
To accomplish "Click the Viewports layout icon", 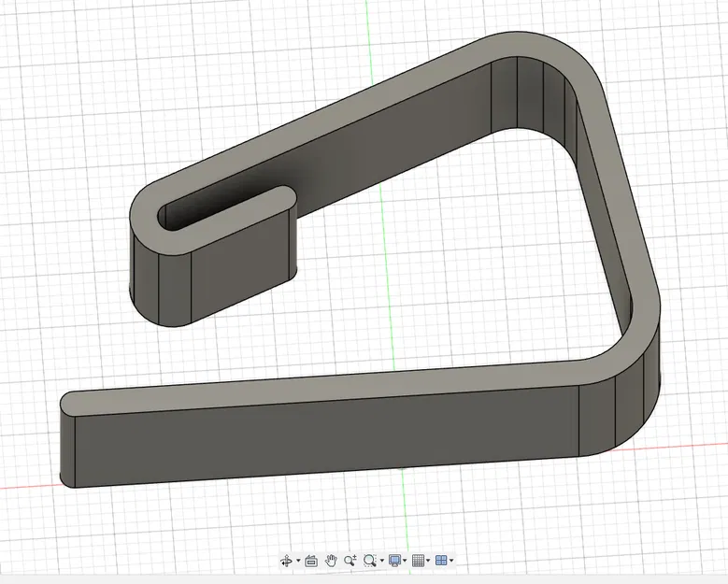I will (x=441, y=561).
